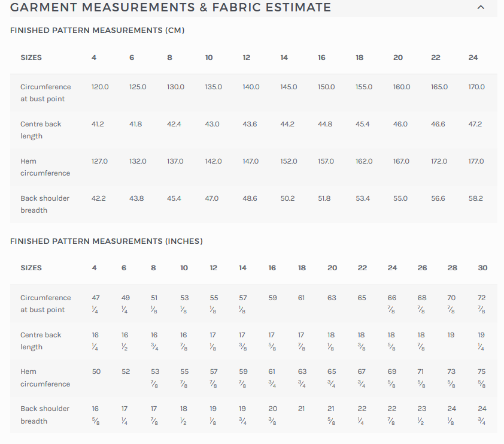
Task: Click SIZES header of the CM table
Action: [x=31, y=58]
